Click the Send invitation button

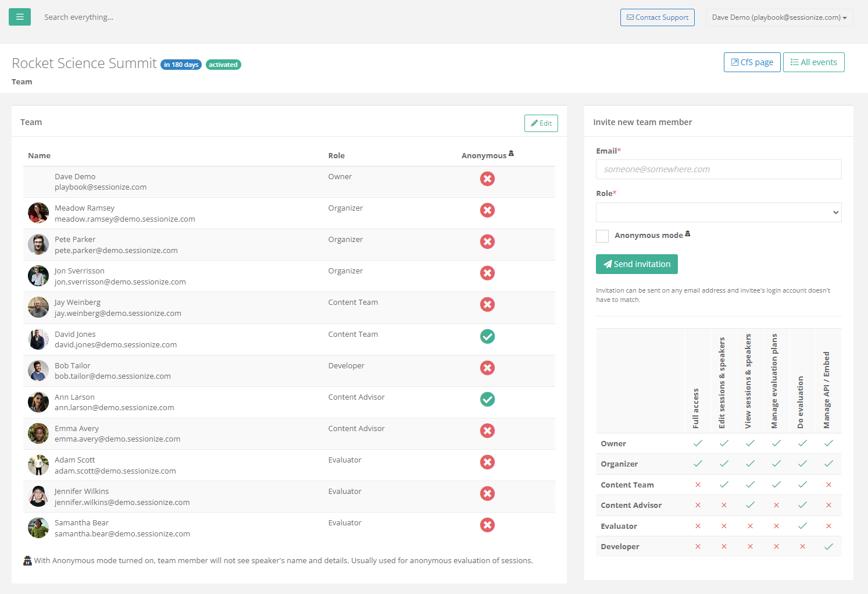pyautogui.click(x=637, y=264)
